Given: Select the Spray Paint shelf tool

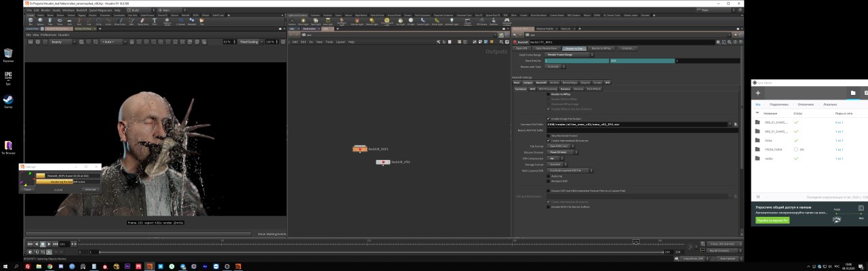Looking at the screenshot, I should click(x=143, y=21).
